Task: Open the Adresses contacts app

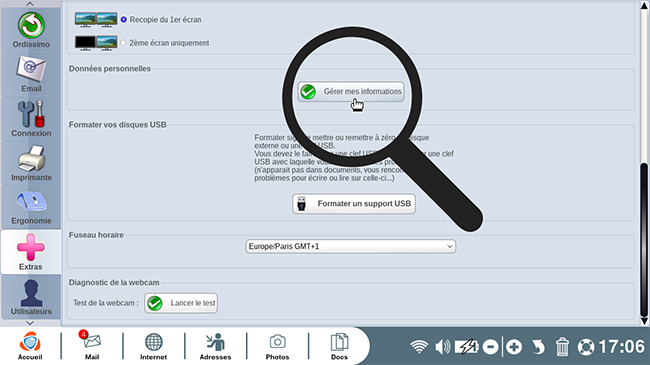Action: (215, 346)
